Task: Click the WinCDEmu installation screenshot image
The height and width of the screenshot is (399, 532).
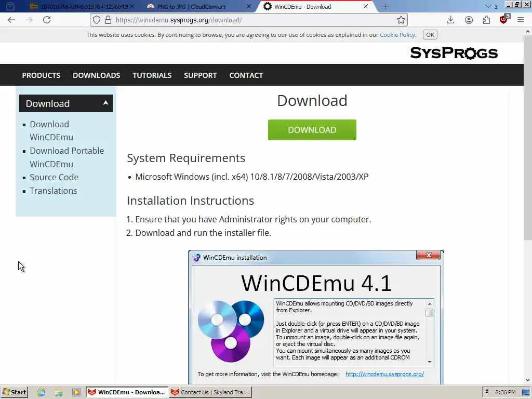Action: (x=316, y=317)
